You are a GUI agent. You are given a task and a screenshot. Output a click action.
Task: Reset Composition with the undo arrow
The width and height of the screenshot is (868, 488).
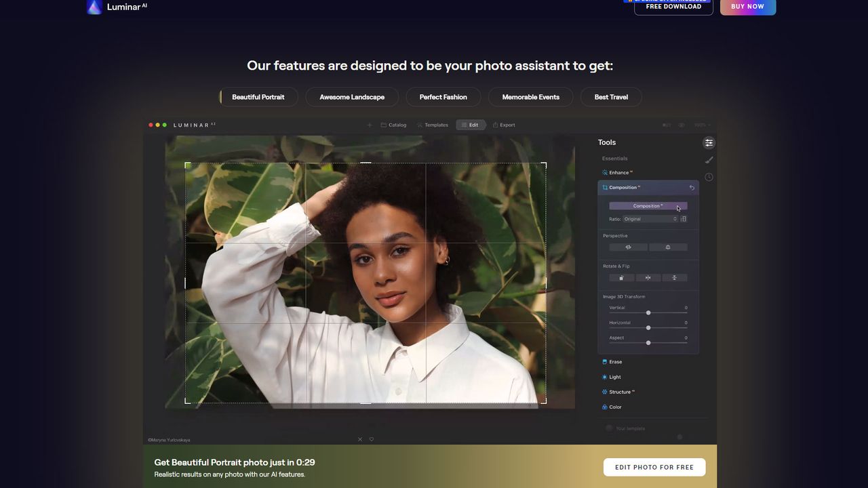692,188
